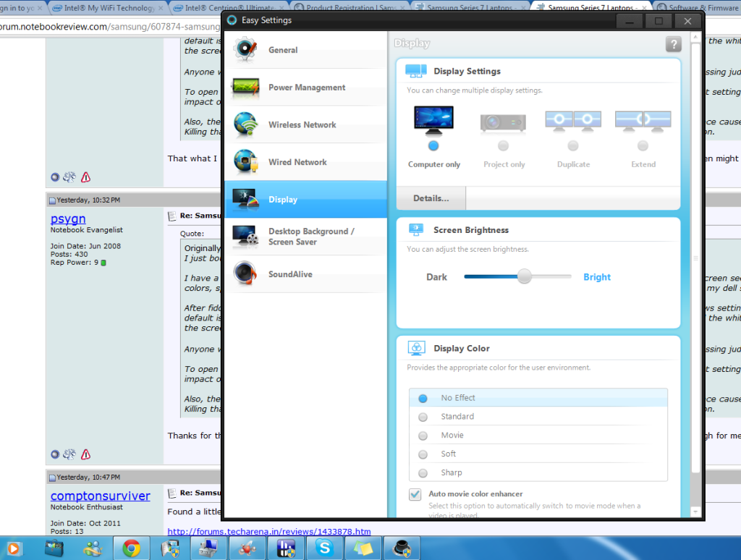
Task: Switch to Product Registration browser tab
Action: click(350, 7)
